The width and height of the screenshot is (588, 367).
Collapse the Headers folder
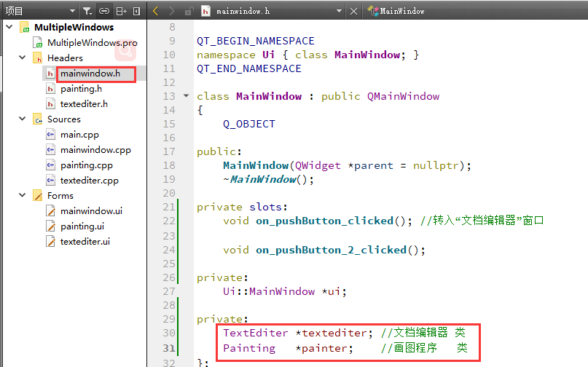pos(23,58)
